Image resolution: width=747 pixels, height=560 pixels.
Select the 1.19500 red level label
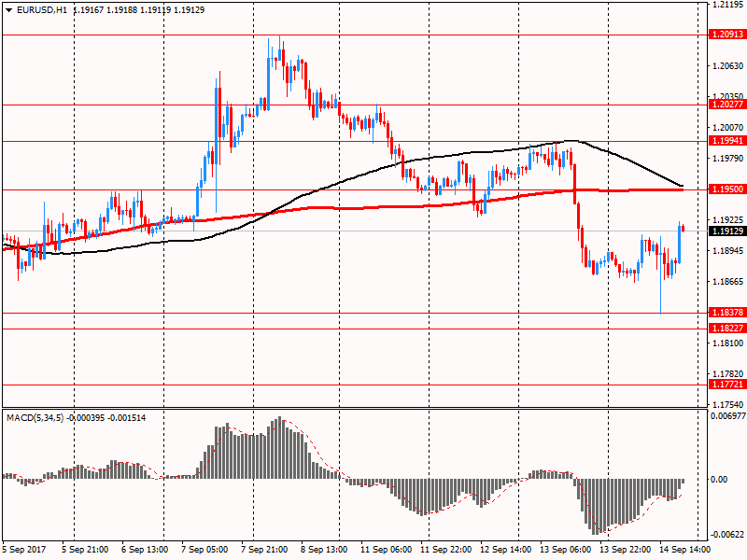click(x=727, y=189)
